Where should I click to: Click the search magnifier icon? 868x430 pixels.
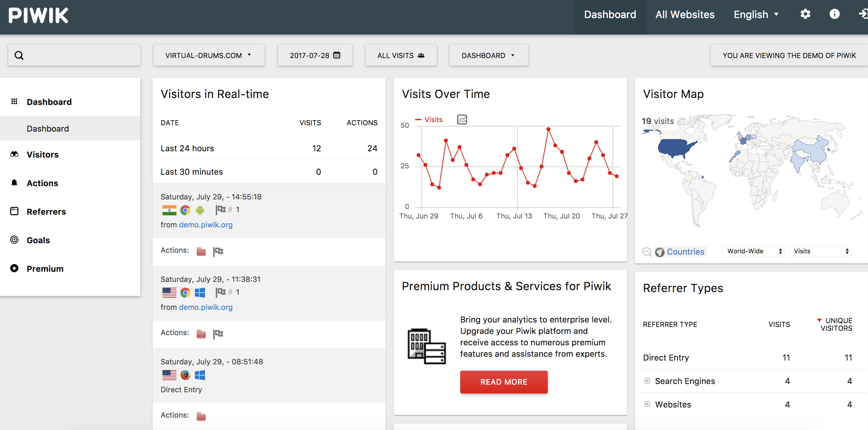[x=19, y=55]
